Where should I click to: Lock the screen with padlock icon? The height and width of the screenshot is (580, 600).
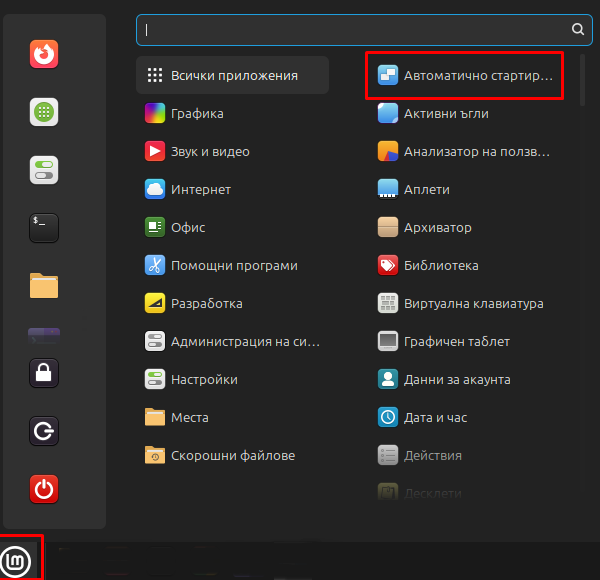[44, 373]
